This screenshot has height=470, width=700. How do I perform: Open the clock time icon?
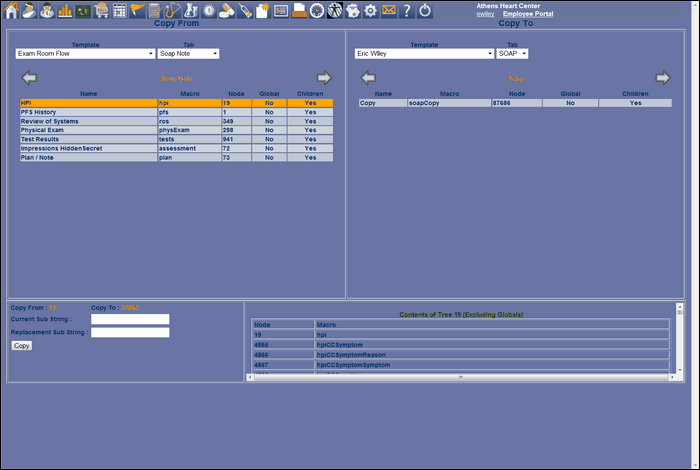[x=317, y=10]
